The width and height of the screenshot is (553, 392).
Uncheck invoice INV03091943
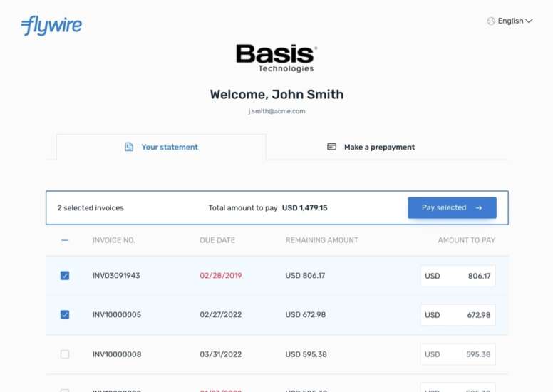pos(65,276)
